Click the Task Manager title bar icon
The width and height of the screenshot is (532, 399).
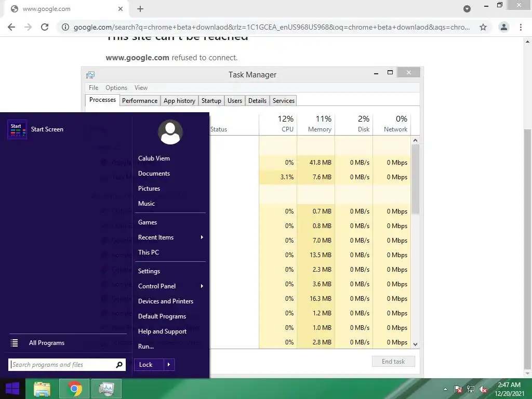point(90,75)
